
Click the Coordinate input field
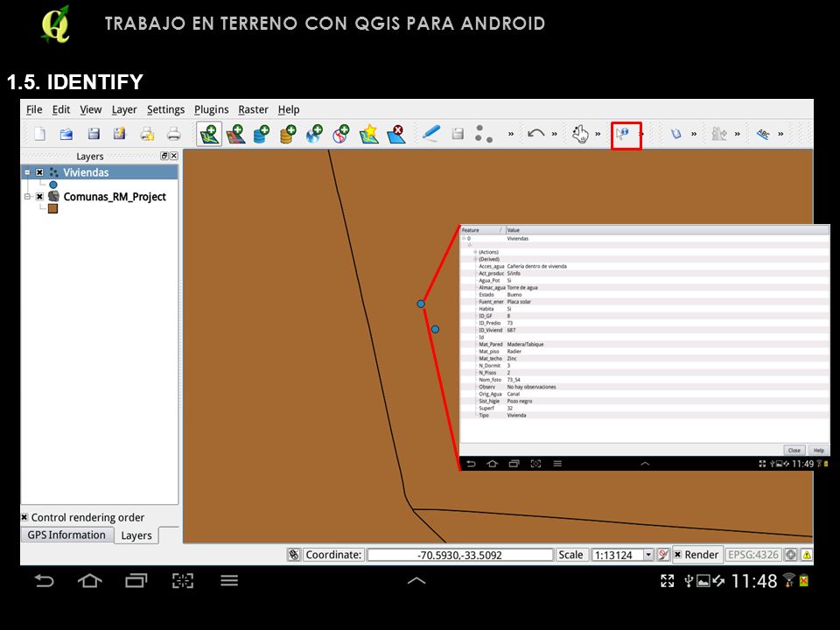pos(459,555)
